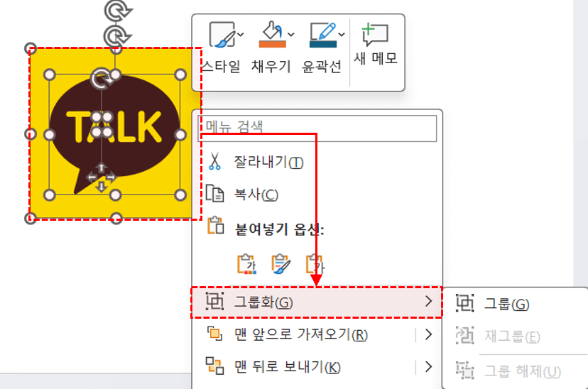Paste using destination theme option icon
The image size is (588, 389).
(246, 264)
